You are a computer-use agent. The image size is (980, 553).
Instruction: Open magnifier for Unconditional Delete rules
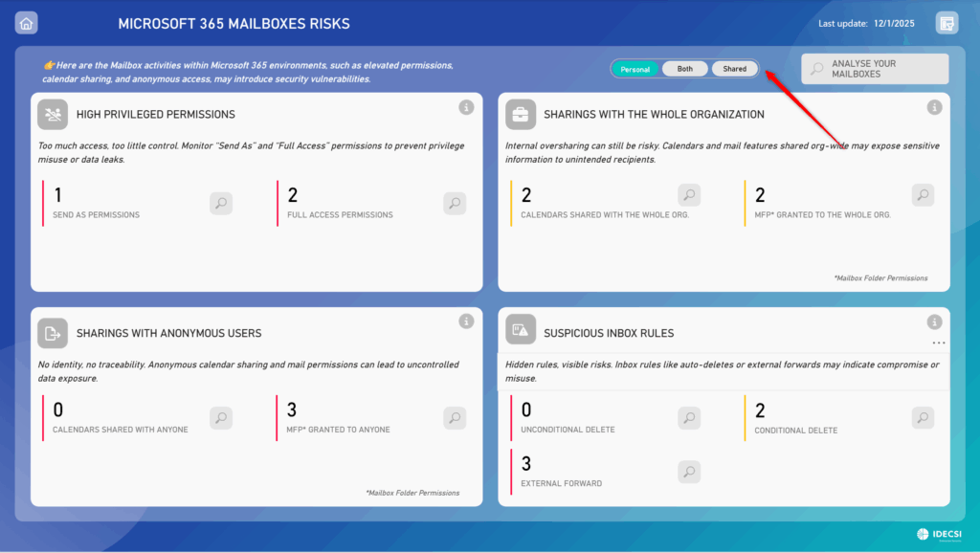point(689,417)
